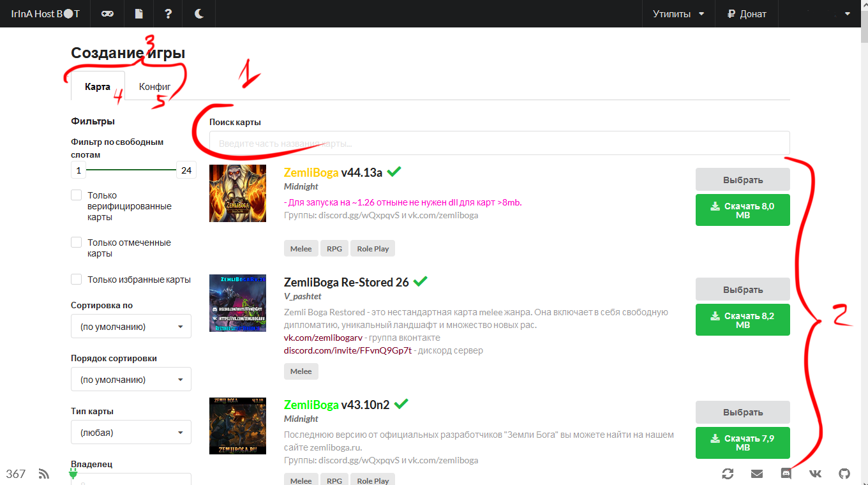Image resolution: width=868 pixels, height=485 pixels.
Task: Open the GitHub icon in footer
Action: pyautogui.click(x=844, y=474)
